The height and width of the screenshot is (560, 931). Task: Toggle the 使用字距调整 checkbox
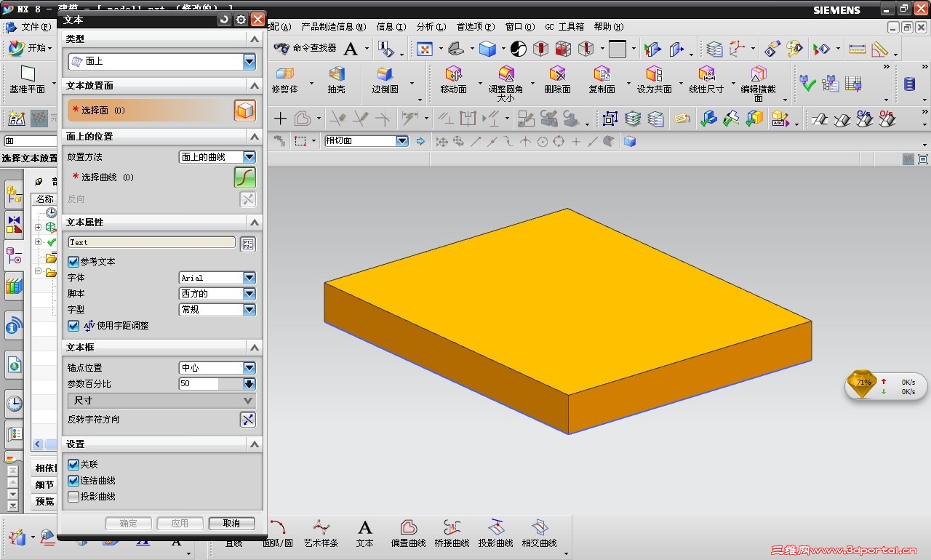click(73, 326)
